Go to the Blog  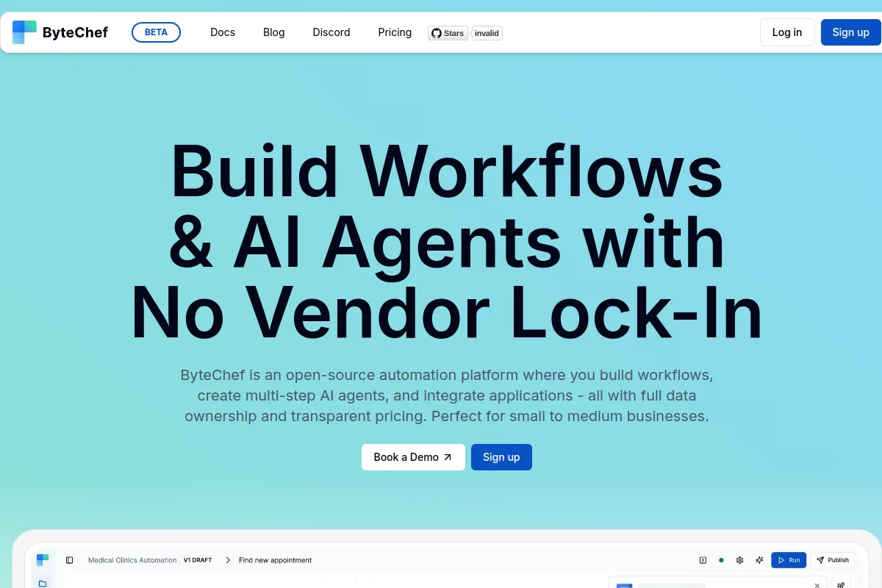273,32
